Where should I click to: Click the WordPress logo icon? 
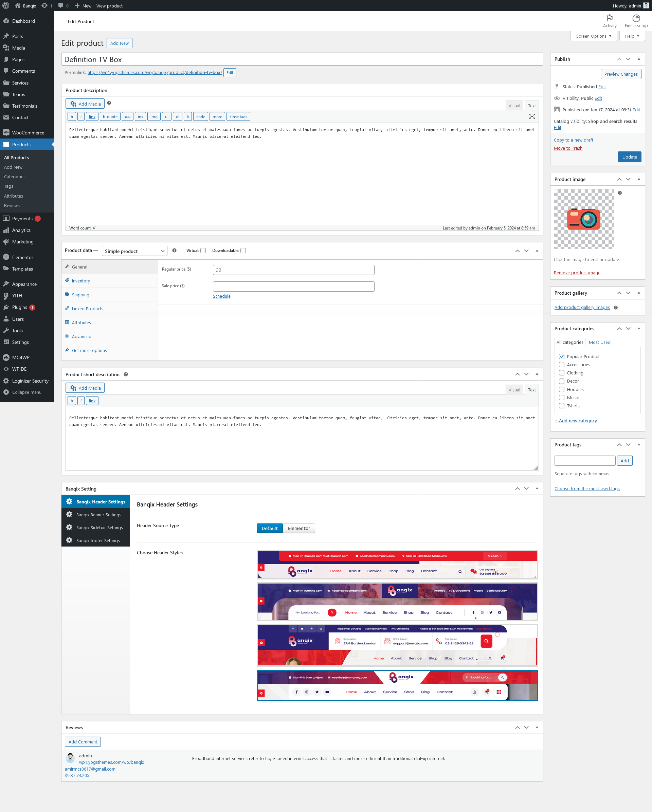pyautogui.click(x=6, y=6)
